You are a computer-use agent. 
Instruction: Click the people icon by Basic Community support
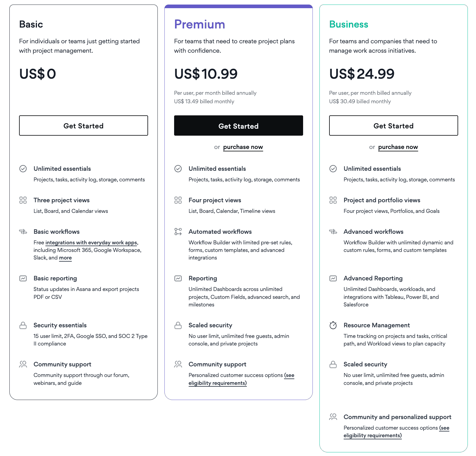(x=23, y=364)
